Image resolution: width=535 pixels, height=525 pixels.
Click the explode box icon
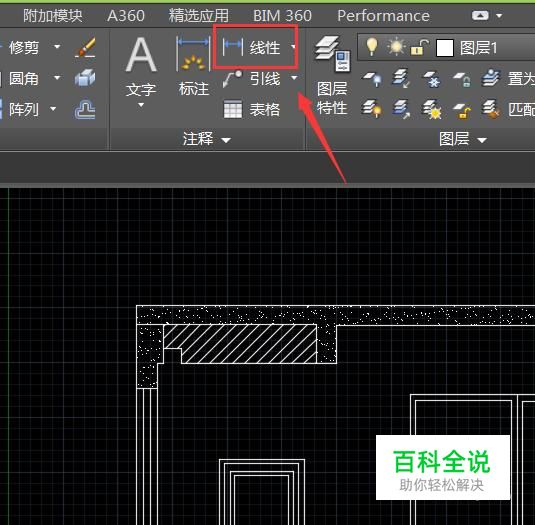click(85, 78)
